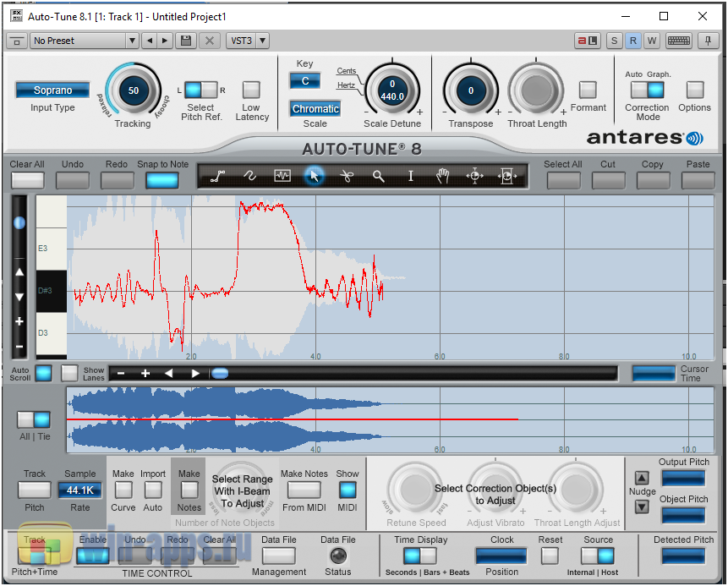Open the 44.1K Sample Rate selector
This screenshot has height=586, width=728.
point(79,490)
